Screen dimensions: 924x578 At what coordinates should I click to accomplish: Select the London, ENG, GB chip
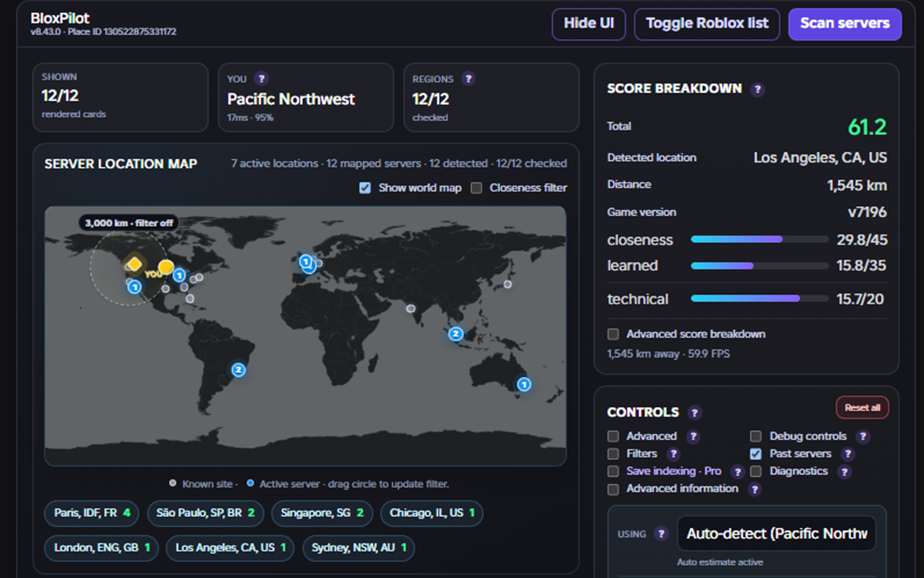pos(102,548)
